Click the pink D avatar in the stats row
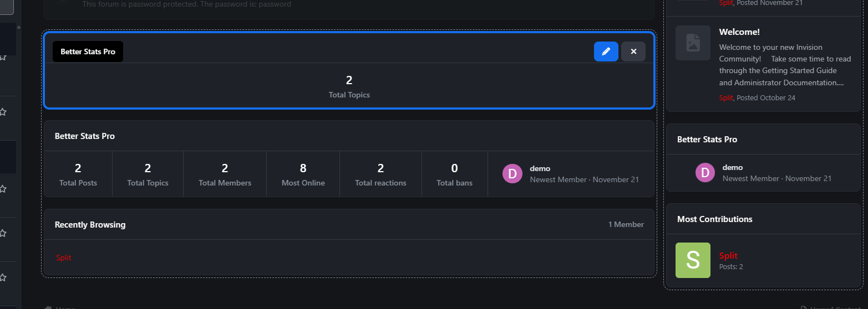The height and width of the screenshot is (309, 868). (x=512, y=174)
